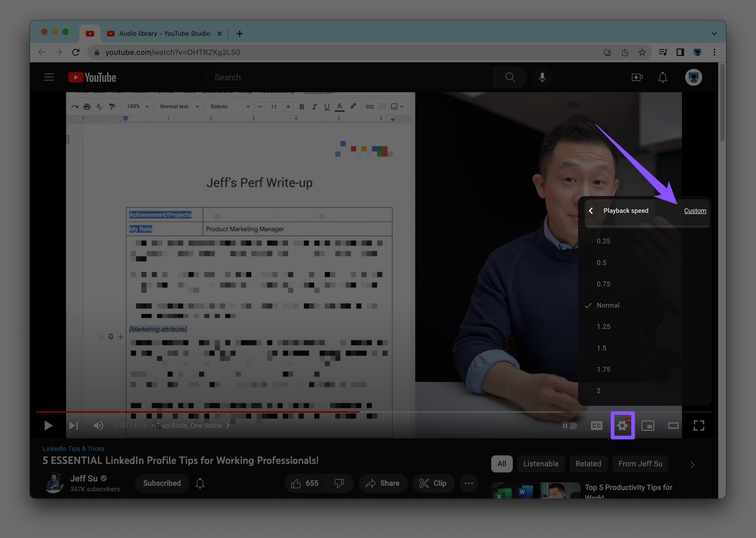Choose 0.25 playback speed option
Image resolution: width=756 pixels, height=538 pixels.
pos(603,241)
